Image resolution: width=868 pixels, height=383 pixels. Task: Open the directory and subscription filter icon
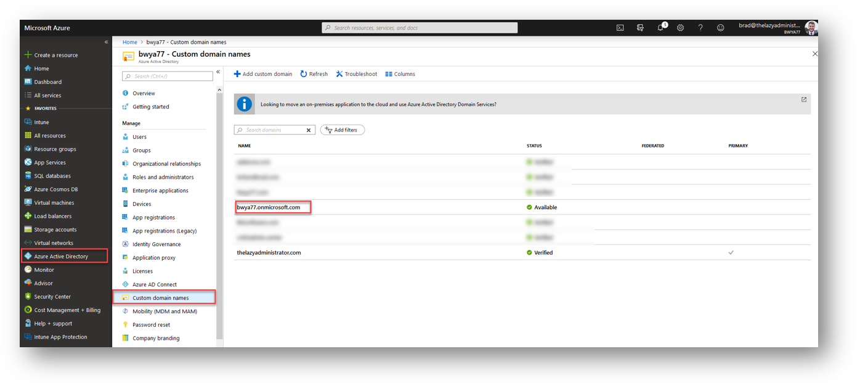[640, 28]
